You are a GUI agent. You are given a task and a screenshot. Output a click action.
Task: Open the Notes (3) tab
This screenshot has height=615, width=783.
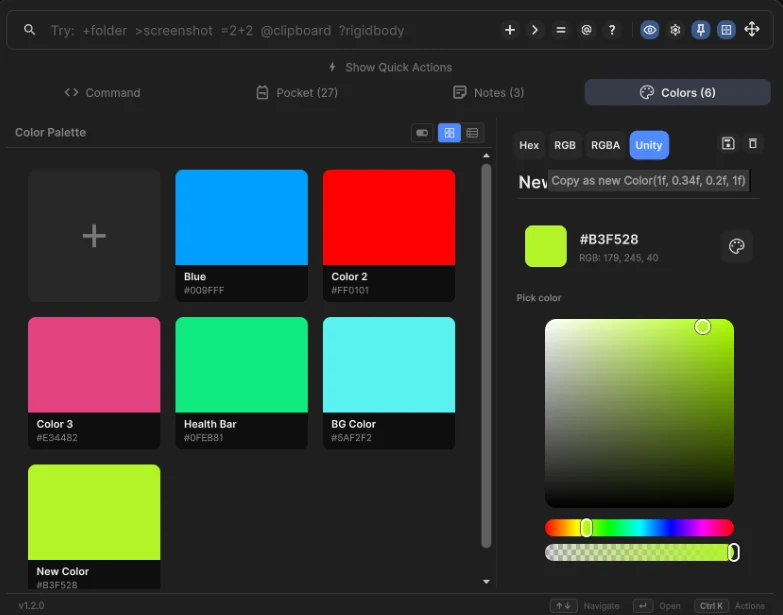488,92
